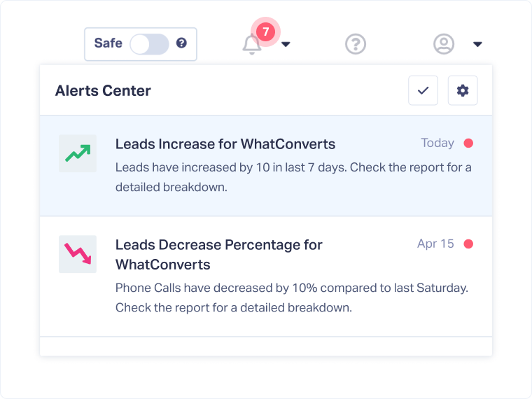Open alert settings gear icon
532x399 pixels.
[x=463, y=90]
